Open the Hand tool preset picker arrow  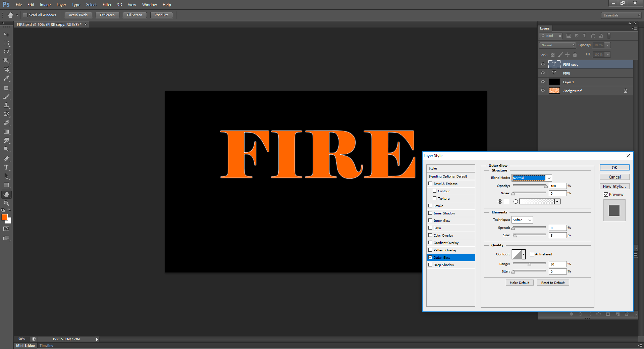click(x=17, y=15)
